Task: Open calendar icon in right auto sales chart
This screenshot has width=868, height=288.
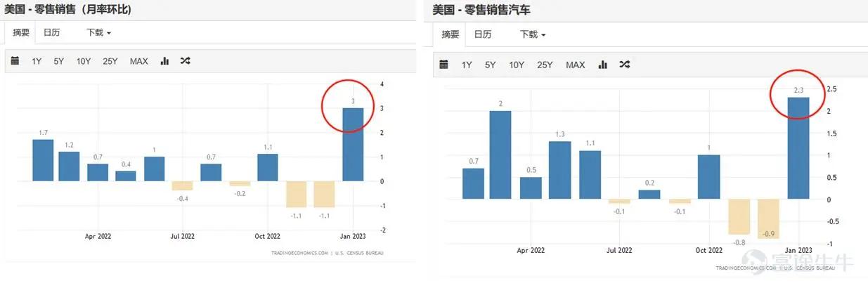Action: 443,65
